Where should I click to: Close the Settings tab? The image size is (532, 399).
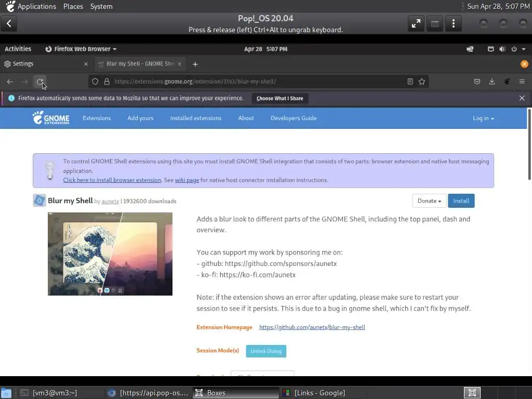click(86, 64)
